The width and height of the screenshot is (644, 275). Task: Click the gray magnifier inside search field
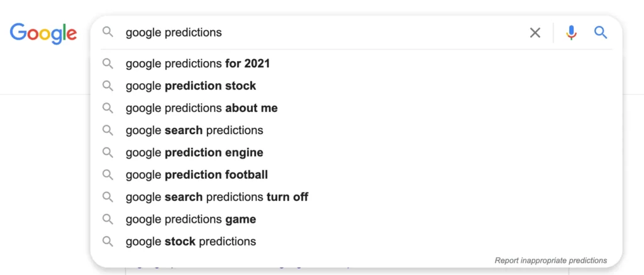[x=108, y=32]
